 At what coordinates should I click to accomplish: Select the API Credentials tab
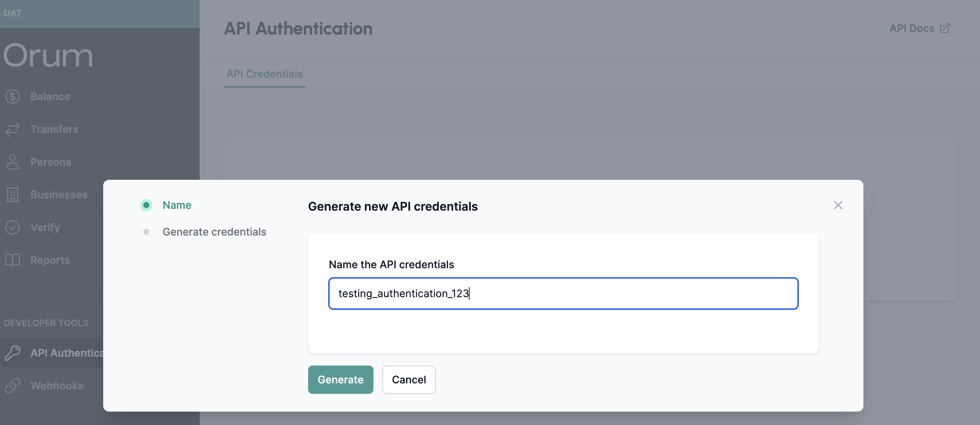(x=264, y=72)
